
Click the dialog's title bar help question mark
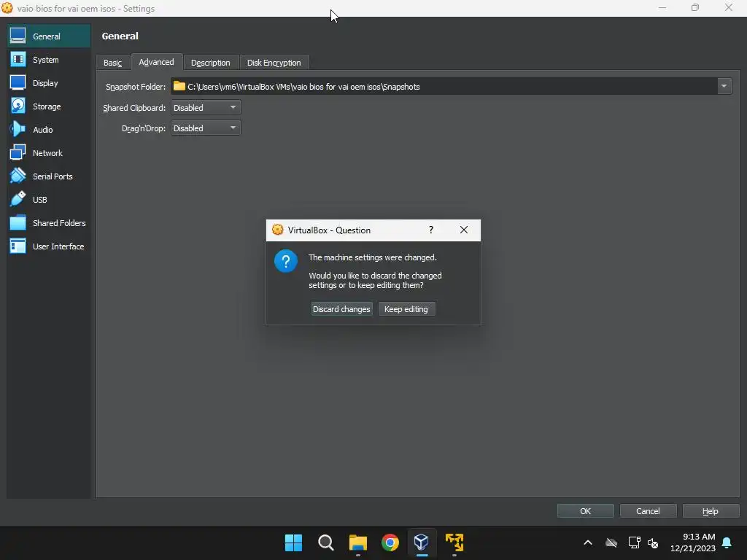pos(431,230)
